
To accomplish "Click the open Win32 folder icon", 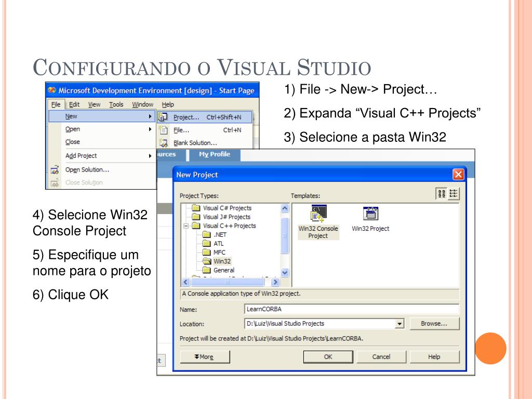I will tap(207, 261).
